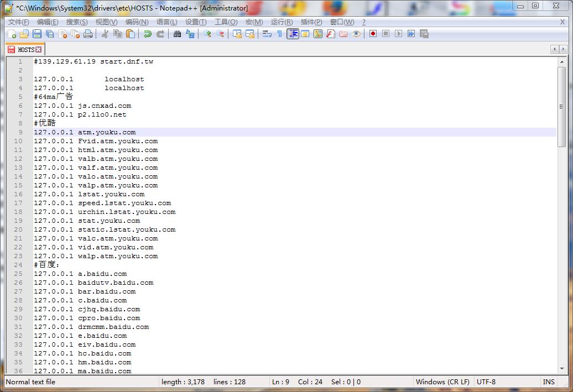
Task: Open the 视图(V) menu
Action: point(106,22)
